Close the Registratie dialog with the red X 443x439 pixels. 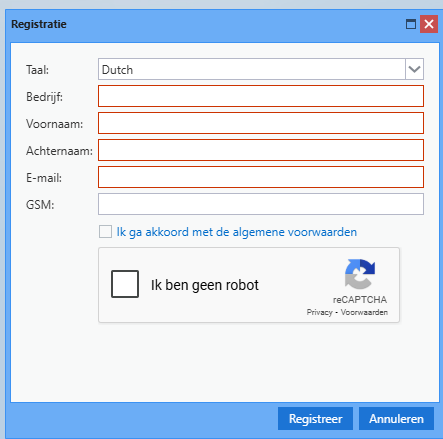tap(429, 24)
